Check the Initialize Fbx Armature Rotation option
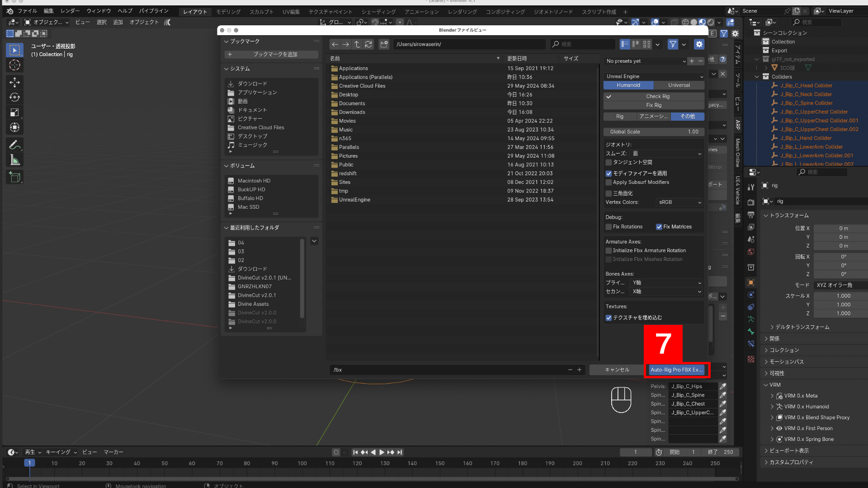 [x=609, y=250]
